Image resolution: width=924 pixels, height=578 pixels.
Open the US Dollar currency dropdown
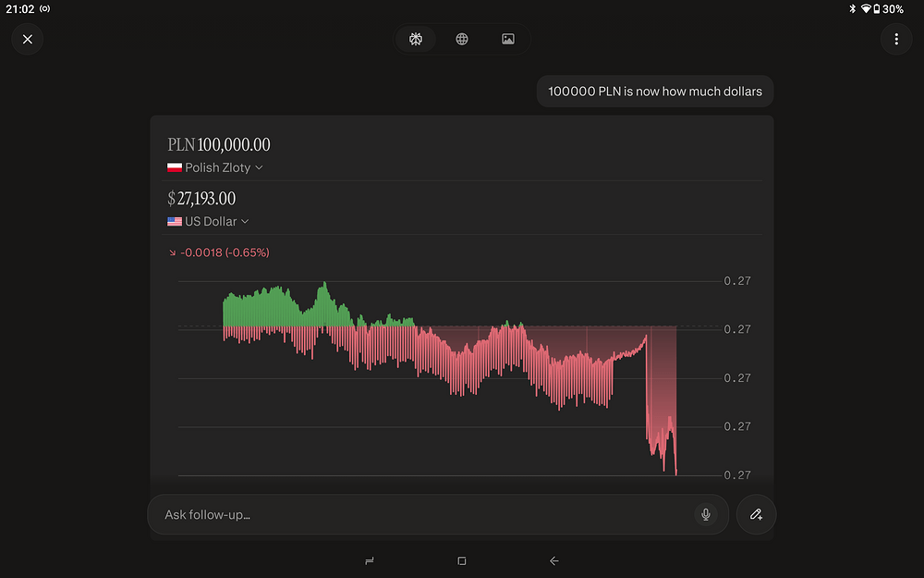(x=208, y=221)
